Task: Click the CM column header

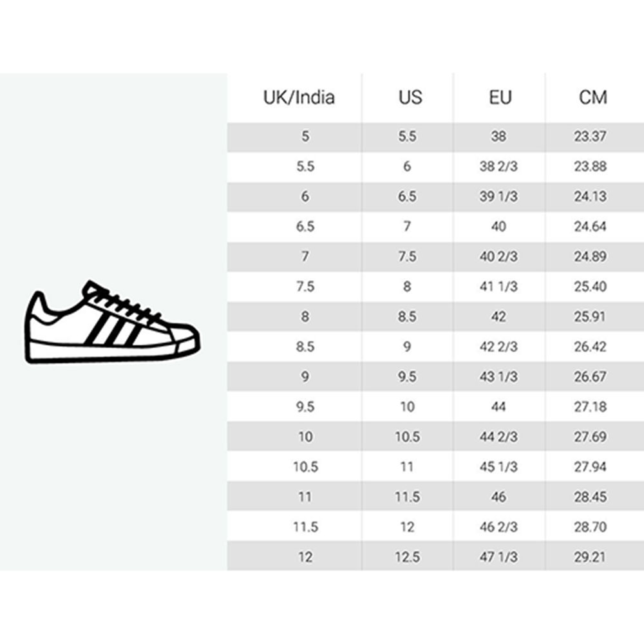Action: (592, 97)
